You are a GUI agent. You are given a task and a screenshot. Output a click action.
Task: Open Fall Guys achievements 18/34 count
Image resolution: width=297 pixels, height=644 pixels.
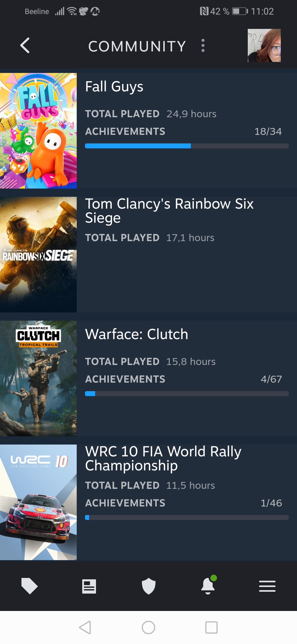click(x=268, y=131)
